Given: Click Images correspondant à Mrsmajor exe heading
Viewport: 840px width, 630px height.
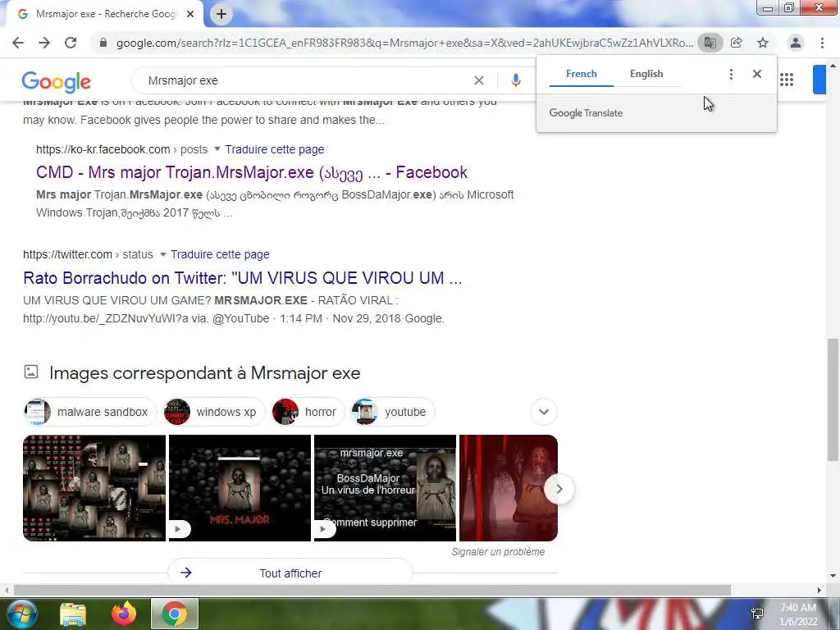Looking at the screenshot, I should tap(204, 373).
